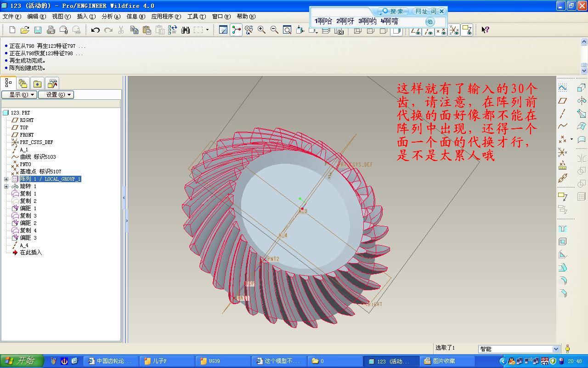Toggle spin center display
588x368 pixels.
236,30
